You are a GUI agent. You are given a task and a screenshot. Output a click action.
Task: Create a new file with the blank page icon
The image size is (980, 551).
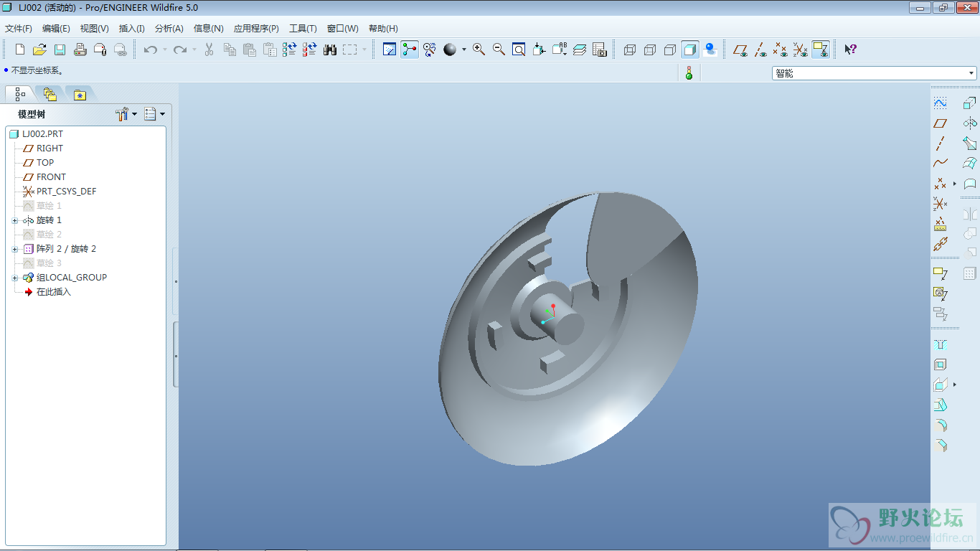pos(20,50)
